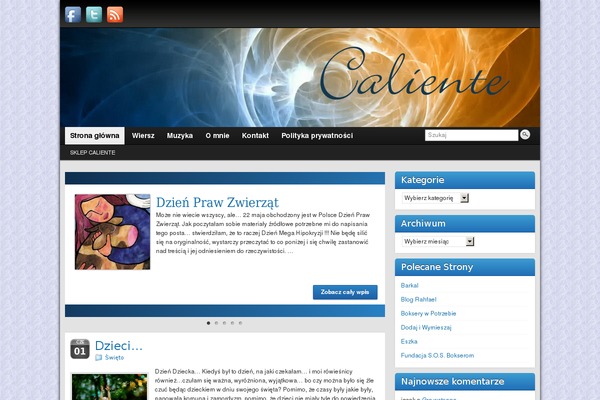The image size is (600, 400).
Task: Open the Muzyka menu item
Action: click(180, 136)
